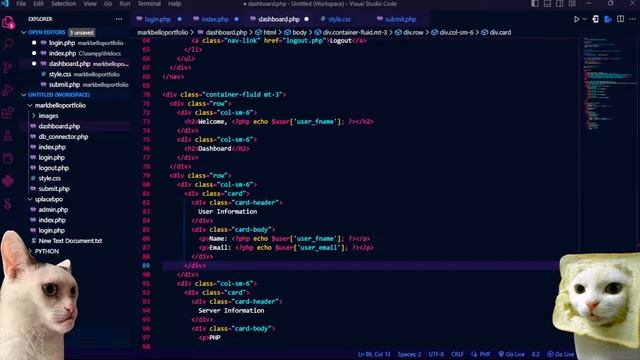Place cursor on 'Server Information' text line
Viewport: 640px width, 360px height.
click(x=231, y=311)
